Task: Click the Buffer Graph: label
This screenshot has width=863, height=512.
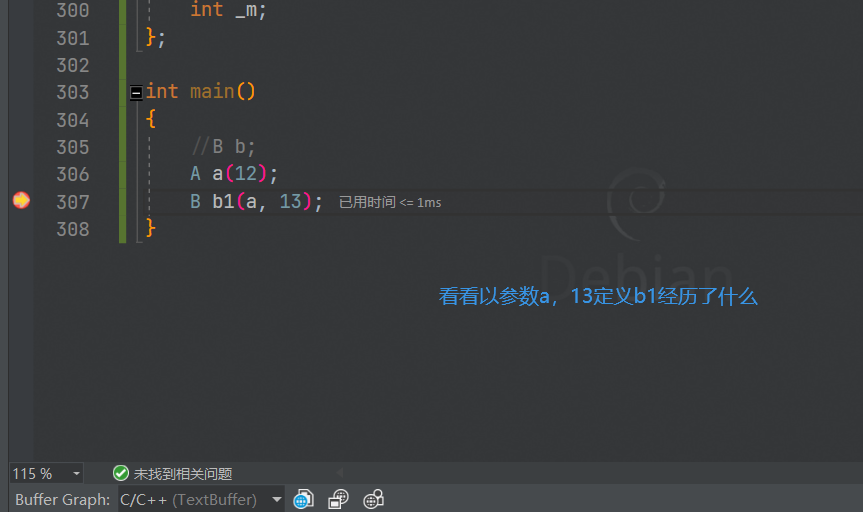Action: pos(62,499)
